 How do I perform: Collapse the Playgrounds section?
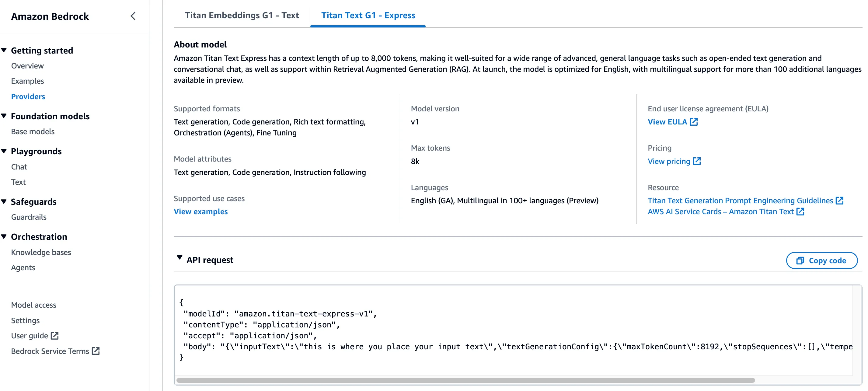tap(4, 151)
